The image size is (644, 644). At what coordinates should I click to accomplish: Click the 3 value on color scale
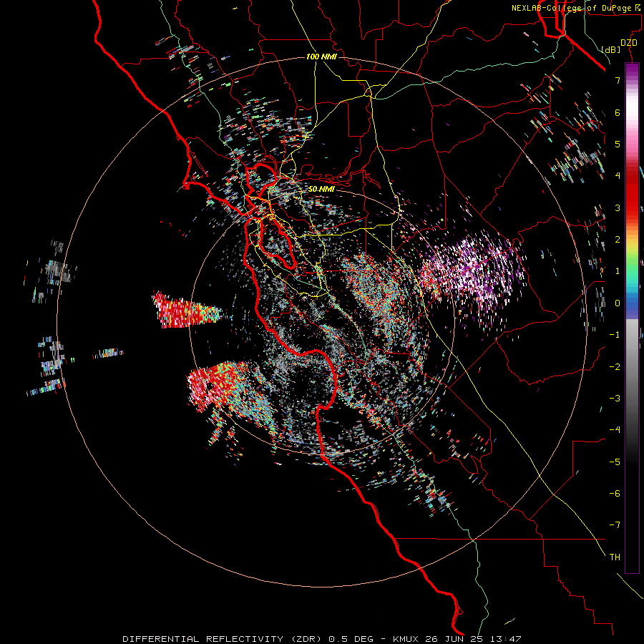618,208
